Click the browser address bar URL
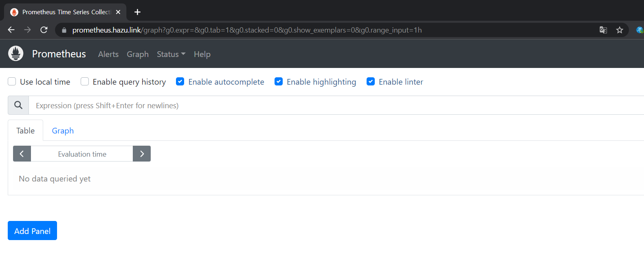Screen dimensions: 644x271 tap(247, 30)
